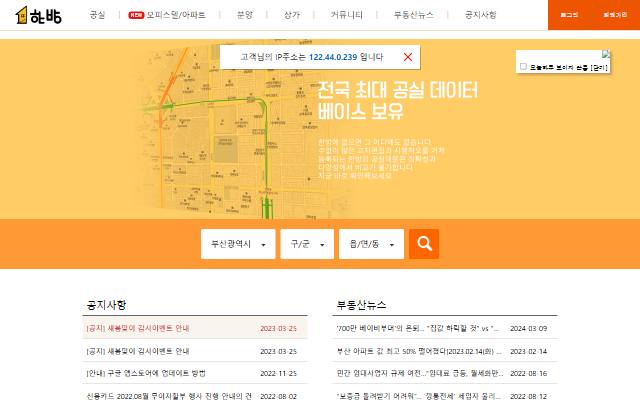The height and width of the screenshot is (400, 640).
Task: Click the orange magnifier search button
Action: pos(424,244)
